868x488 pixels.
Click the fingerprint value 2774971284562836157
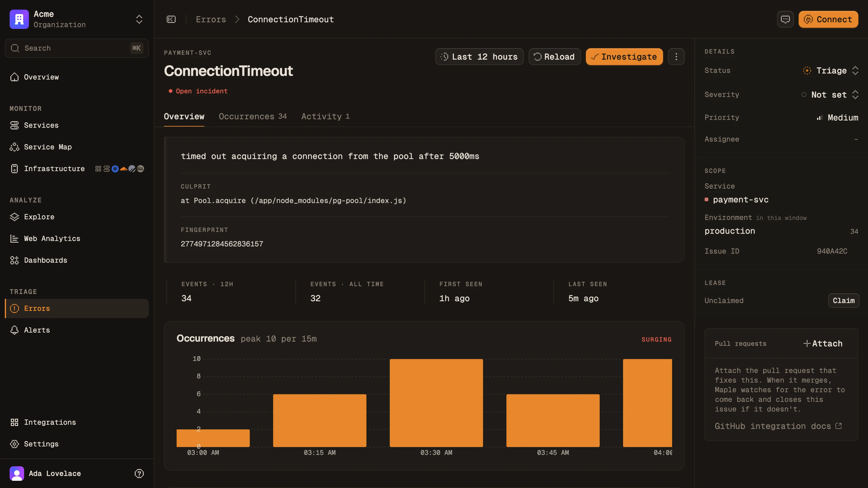click(x=222, y=244)
